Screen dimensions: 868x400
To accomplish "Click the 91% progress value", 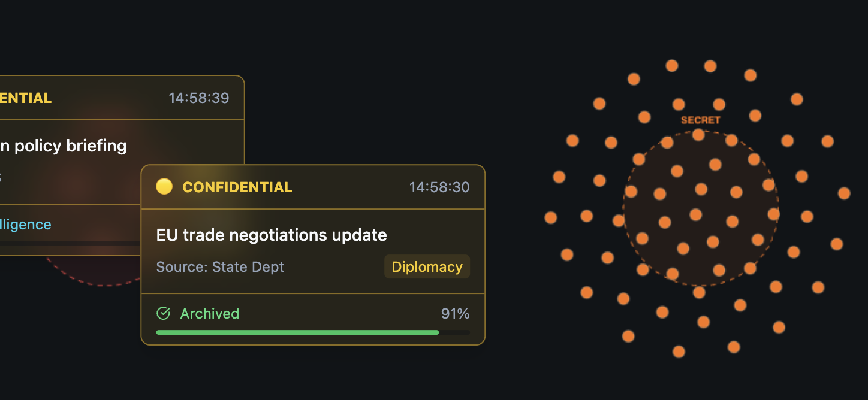I will pyautogui.click(x=455, y=313).
